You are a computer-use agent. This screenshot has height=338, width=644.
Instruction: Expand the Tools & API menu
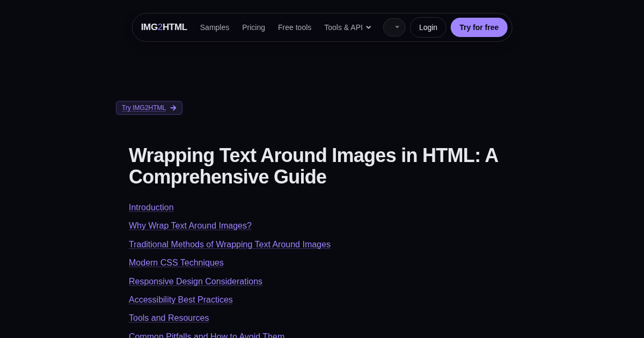(348, 27)
